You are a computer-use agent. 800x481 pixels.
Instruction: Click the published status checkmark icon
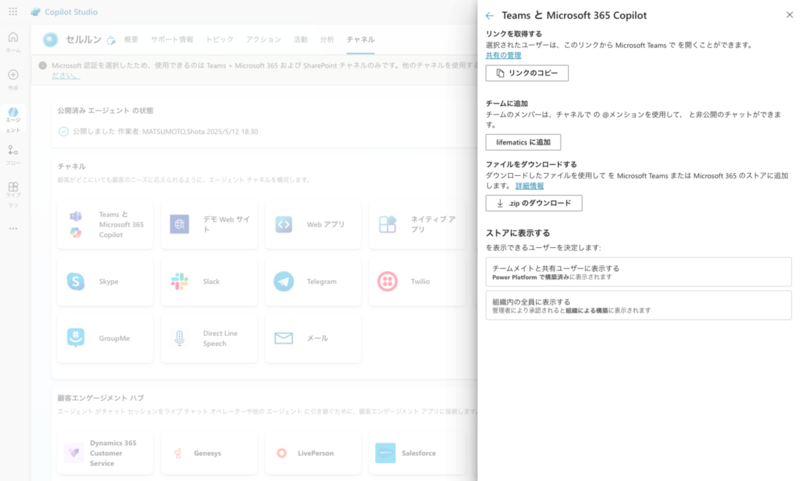point(63,132)
